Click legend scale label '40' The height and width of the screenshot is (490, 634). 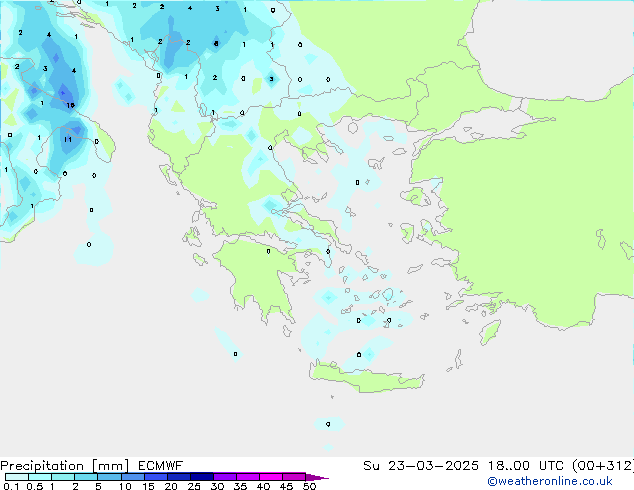pyautogui.click(x=263, y=486)
